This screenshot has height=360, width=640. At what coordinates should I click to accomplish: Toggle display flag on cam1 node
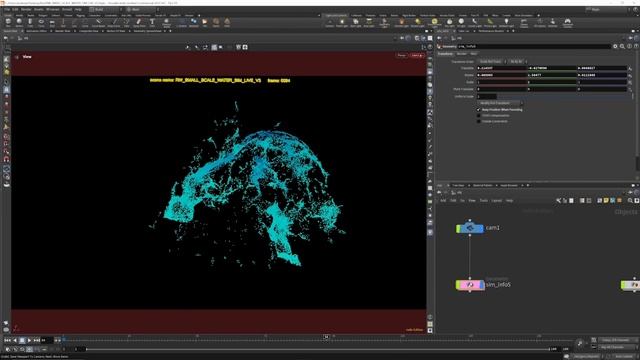[x=482, y=228]
